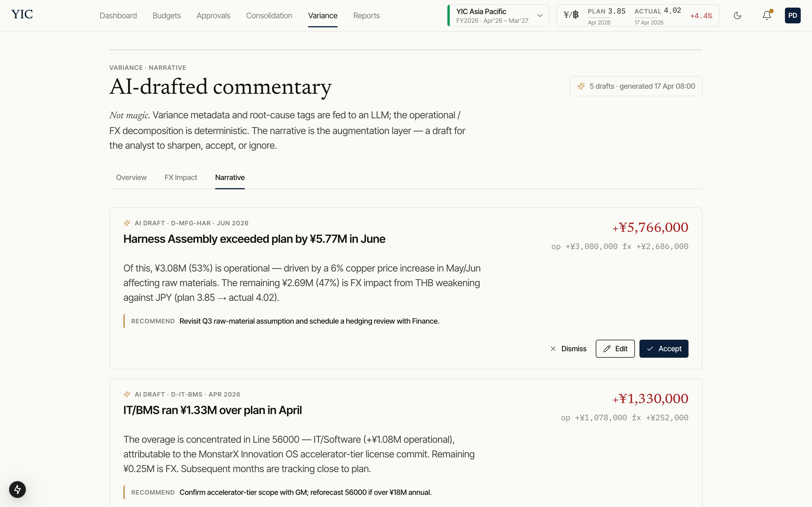Switch to the Overview tab

tap(131, 177)
